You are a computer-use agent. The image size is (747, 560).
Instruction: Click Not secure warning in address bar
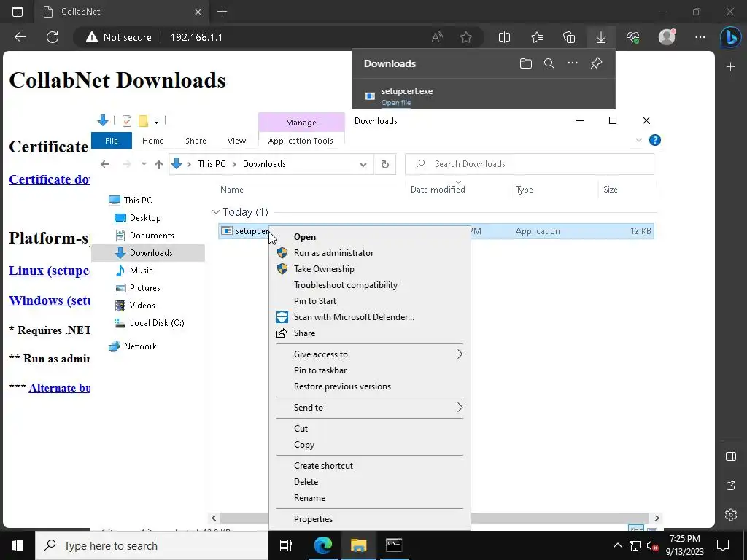[x=118, y=37]
